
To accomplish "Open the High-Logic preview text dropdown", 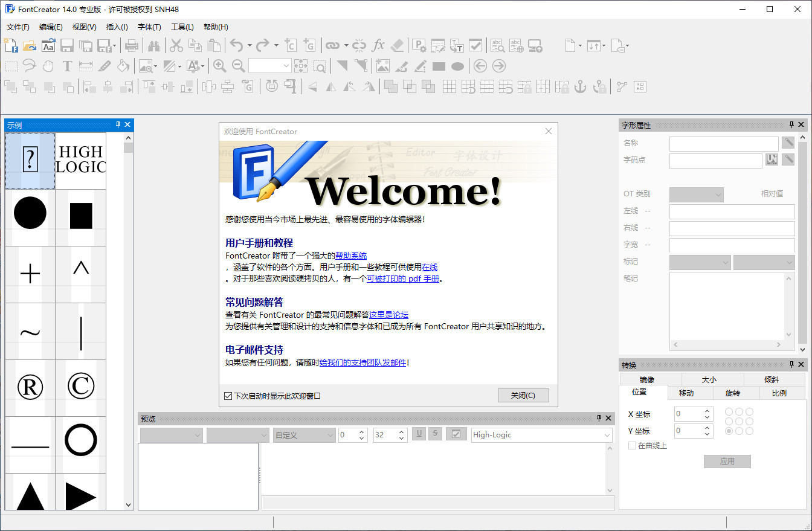I will point(607,435).
